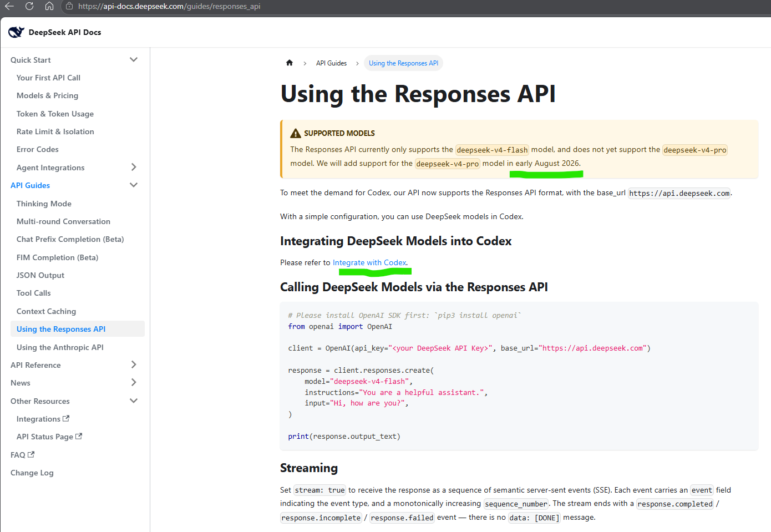771x532 pixels.
Task: Open Models & Pricing page
Action: [x=47, y=95]
